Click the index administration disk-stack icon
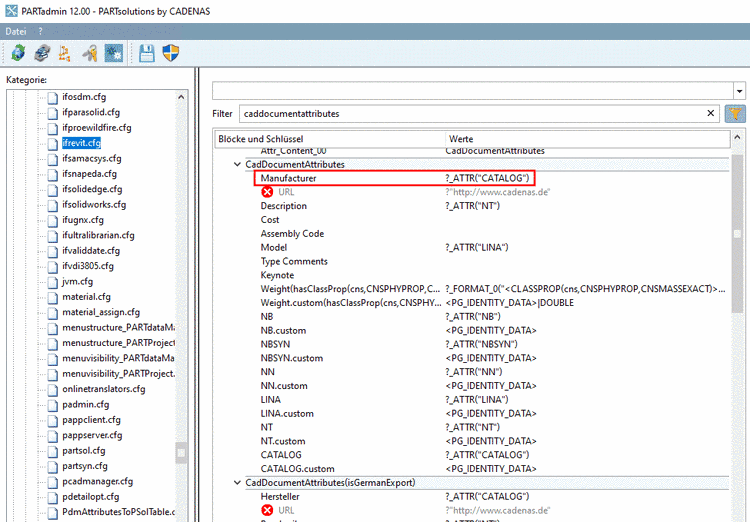This screenshot has height=522, width=750. coord(42,53)
